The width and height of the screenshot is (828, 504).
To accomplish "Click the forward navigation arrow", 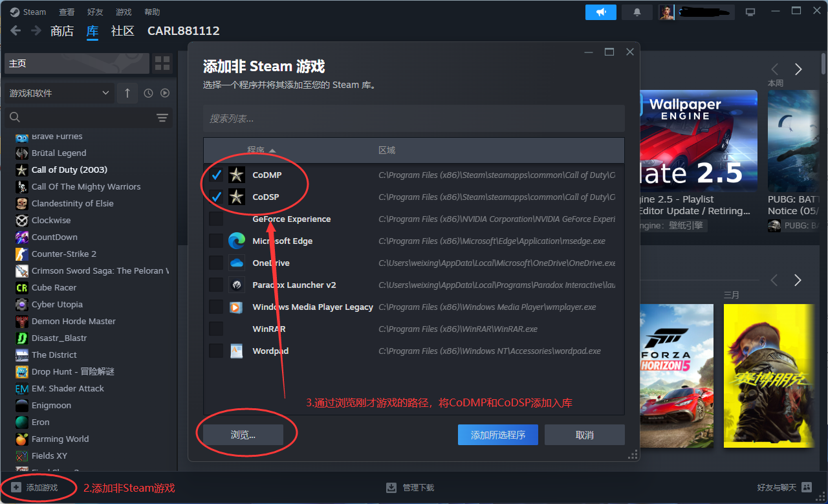I will (36, 31).
